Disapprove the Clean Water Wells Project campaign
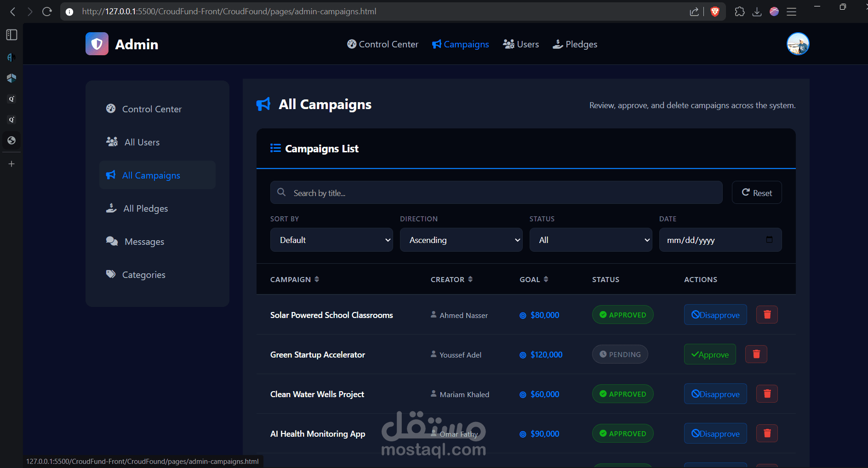Viewport: 868px width, 468px height. point(715,394)
